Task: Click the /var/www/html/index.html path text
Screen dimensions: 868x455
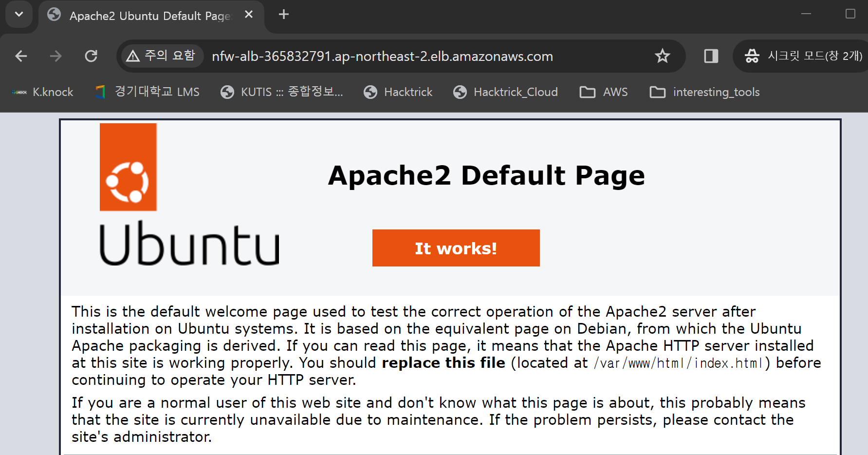Action: (679, 363)
